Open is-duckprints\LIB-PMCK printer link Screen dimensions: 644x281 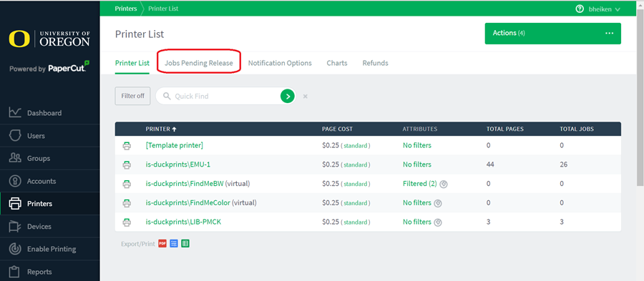point(184,222)
